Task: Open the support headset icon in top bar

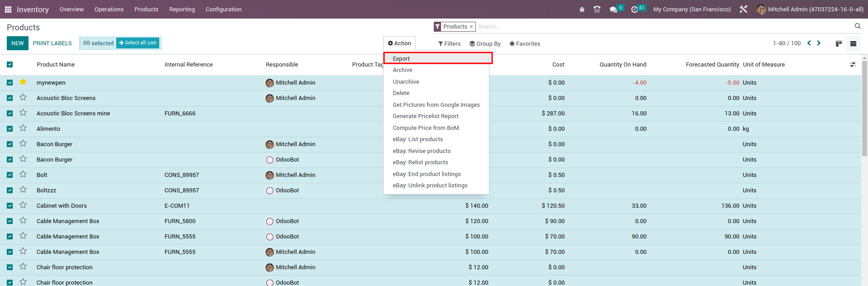Action: click(x=597, y=9)
